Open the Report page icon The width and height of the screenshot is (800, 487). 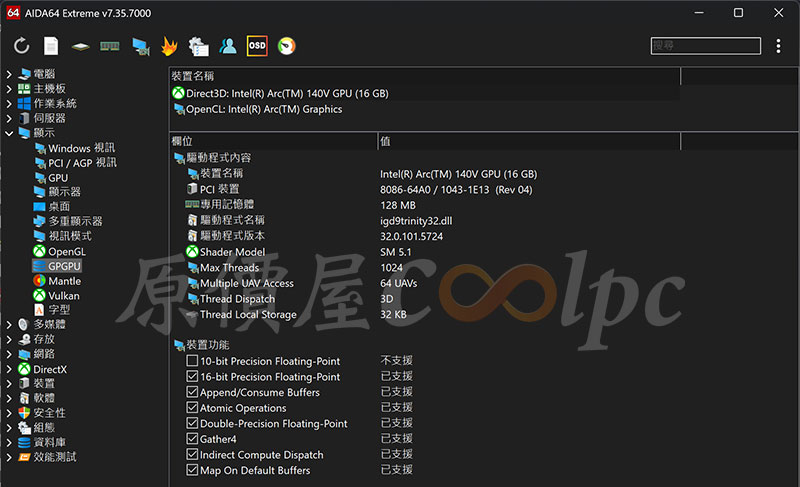pos(51,46)
